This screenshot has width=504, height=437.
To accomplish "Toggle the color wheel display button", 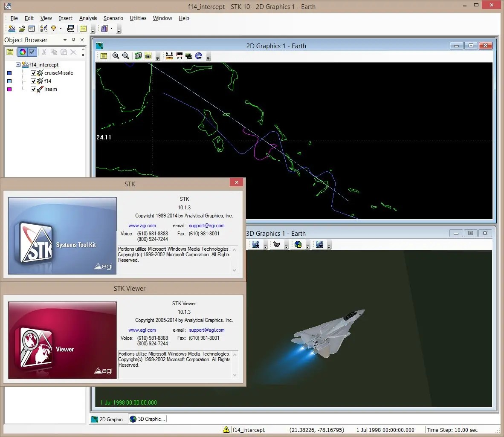I will 23,52.
